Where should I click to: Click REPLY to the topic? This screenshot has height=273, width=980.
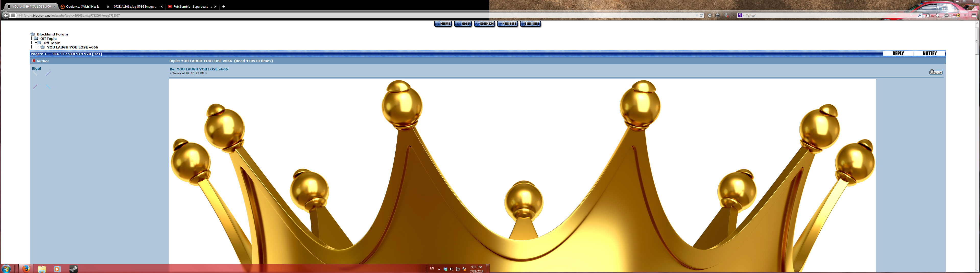pos(898,53)
